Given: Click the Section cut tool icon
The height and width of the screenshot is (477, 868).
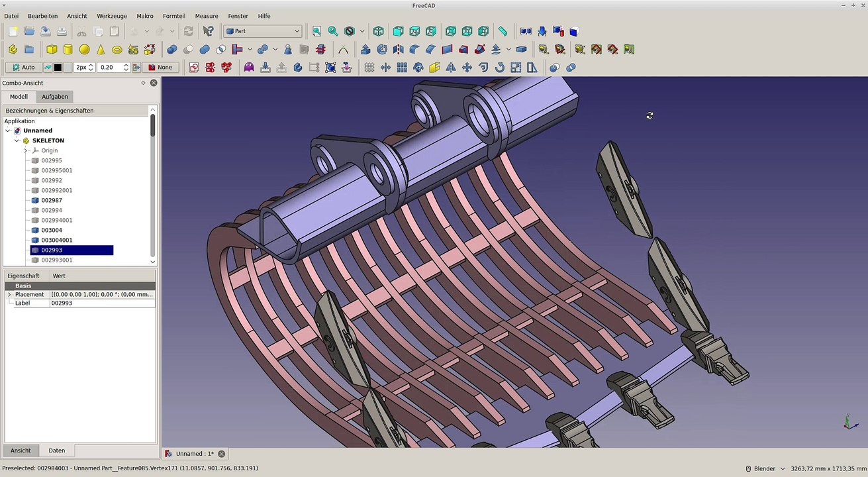Looking at the screenshot, I should pyautogui.click(x=304, y=49).
